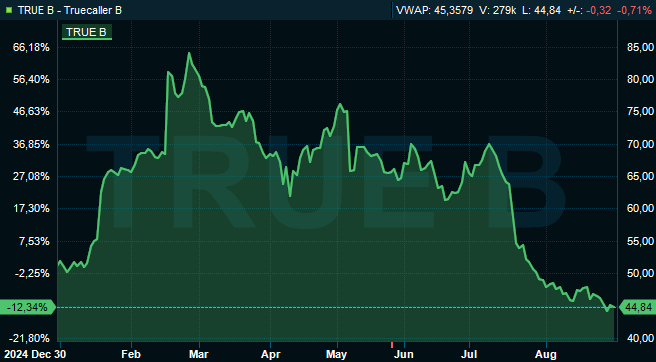Click the 65,00 price axis label

pos(641,176)
